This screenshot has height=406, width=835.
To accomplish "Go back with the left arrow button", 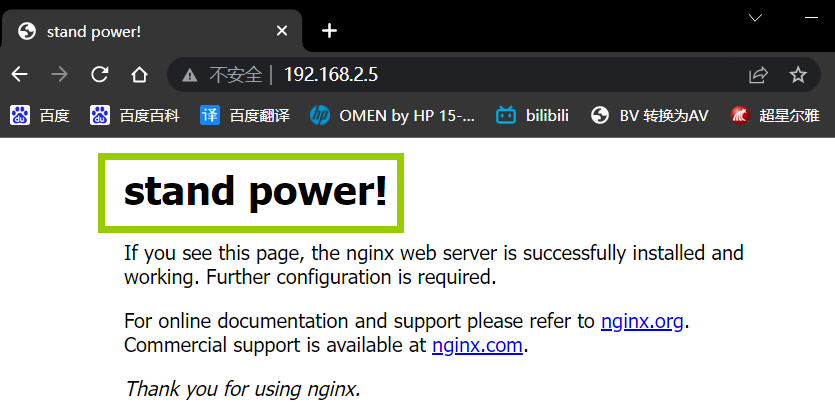I will (20, 75).
